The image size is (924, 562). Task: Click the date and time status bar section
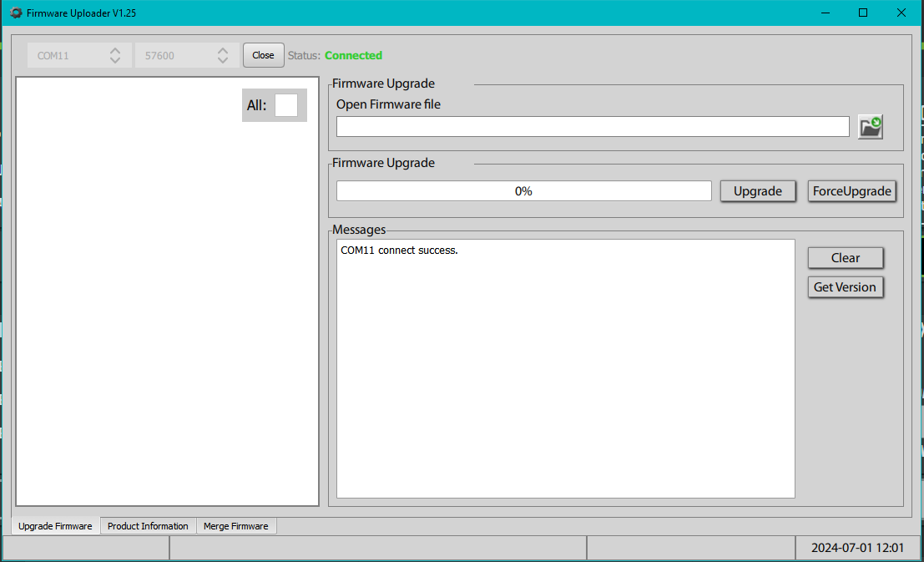tap(857, 547)
